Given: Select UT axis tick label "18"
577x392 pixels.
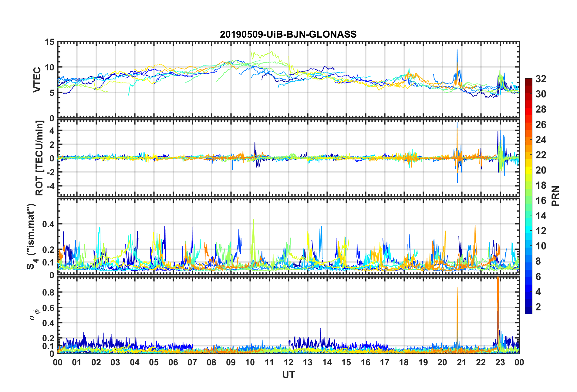Looking at the screenshot, I should click(404, 362).
